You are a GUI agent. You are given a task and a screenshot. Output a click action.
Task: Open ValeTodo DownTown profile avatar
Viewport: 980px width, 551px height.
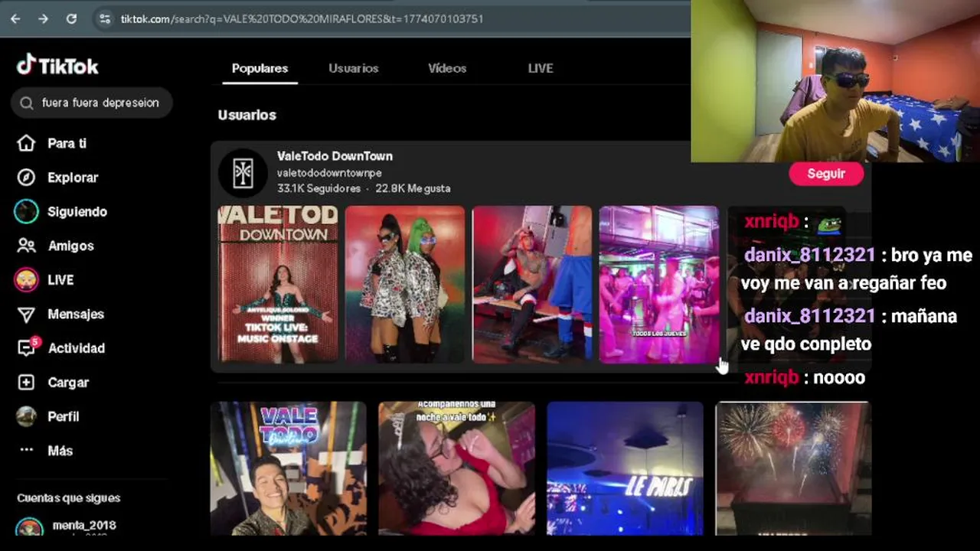[243, 173]
